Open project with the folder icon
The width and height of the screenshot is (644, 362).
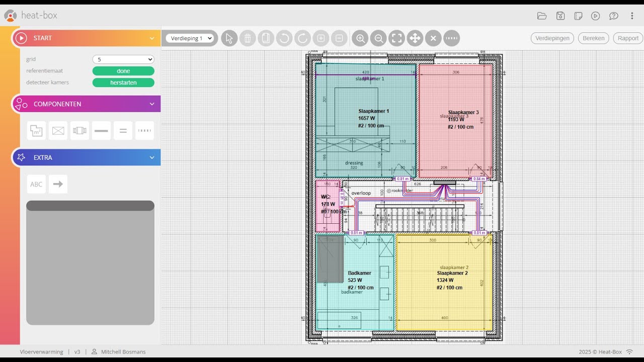point(542,16)
